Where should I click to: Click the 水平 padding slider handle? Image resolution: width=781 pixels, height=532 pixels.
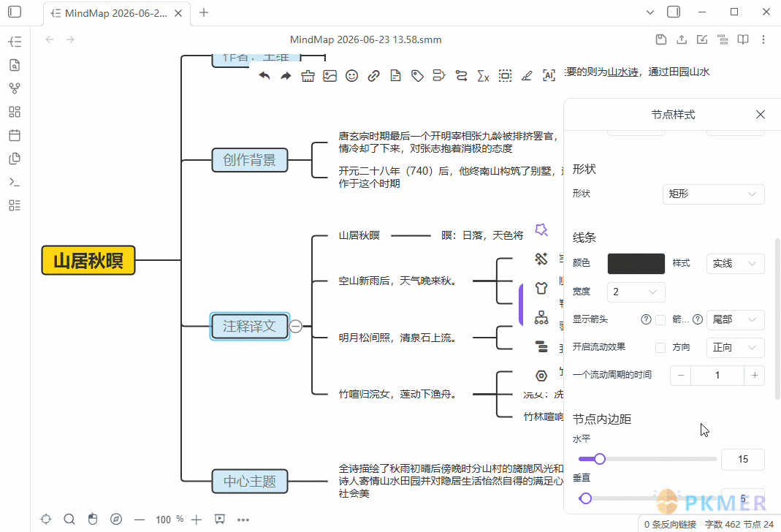click(x=600, y=459)
